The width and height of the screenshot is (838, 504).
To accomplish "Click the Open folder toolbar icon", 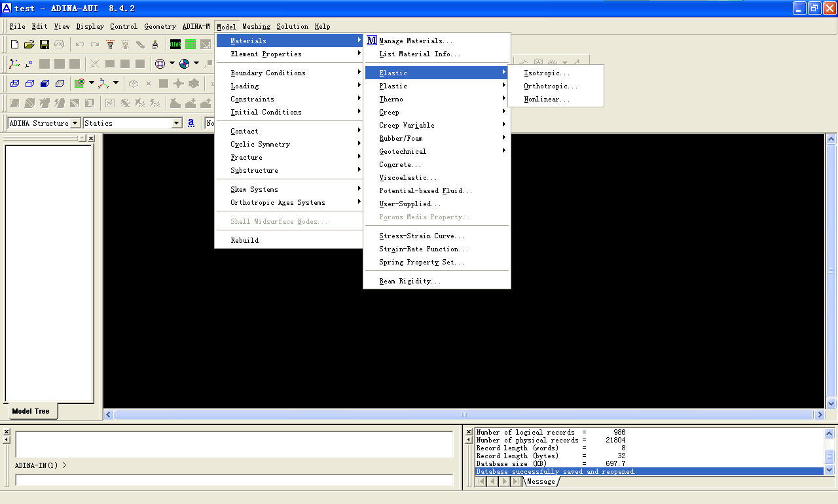I will click(29, 45).
